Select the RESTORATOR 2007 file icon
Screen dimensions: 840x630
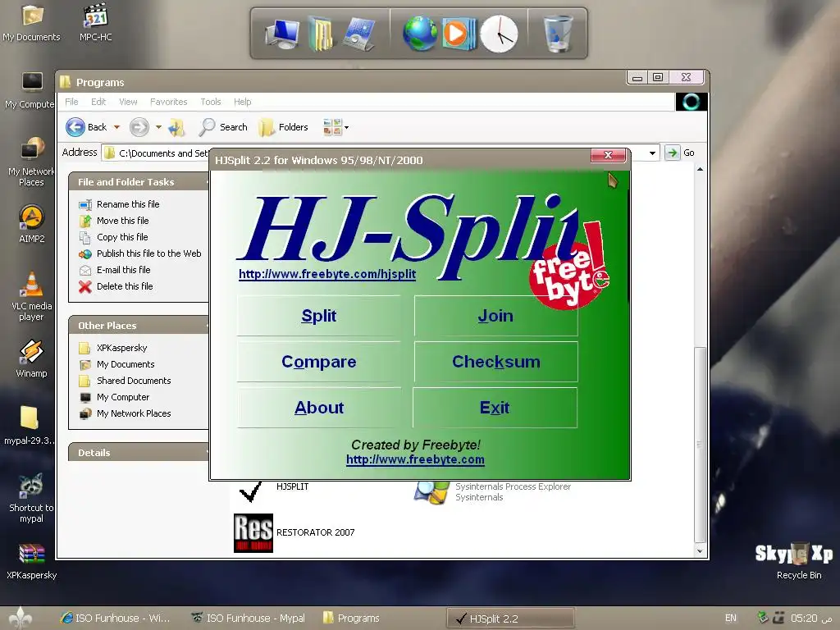pos(253,532)
